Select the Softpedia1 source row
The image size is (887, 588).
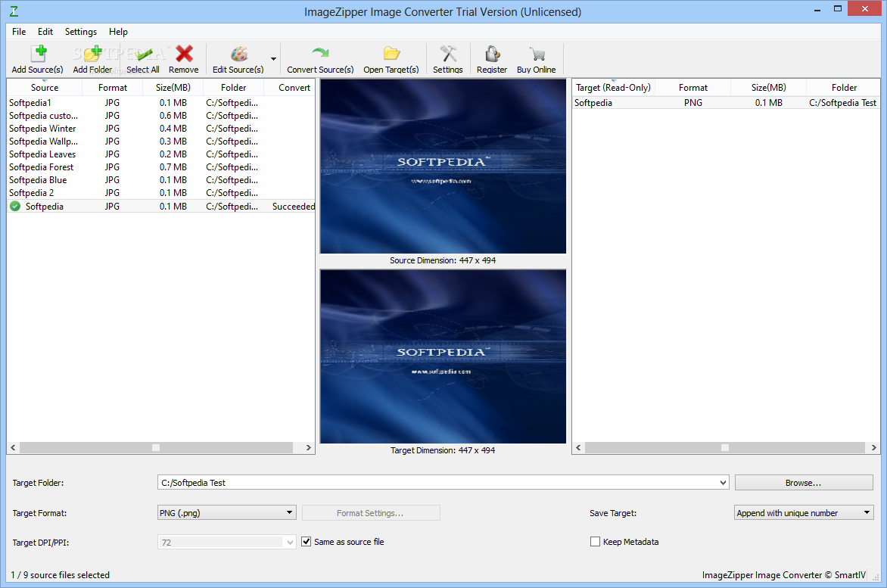(x=160, y=103)
